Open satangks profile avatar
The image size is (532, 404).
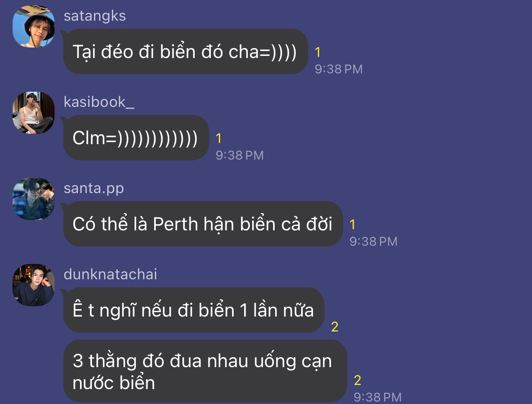pyautogui.click(x=34, y=27)
